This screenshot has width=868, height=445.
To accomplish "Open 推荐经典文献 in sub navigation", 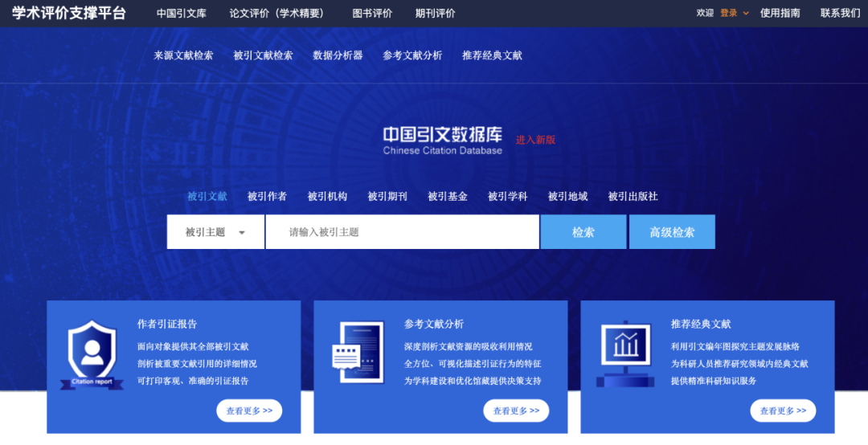I will [492, 55].
